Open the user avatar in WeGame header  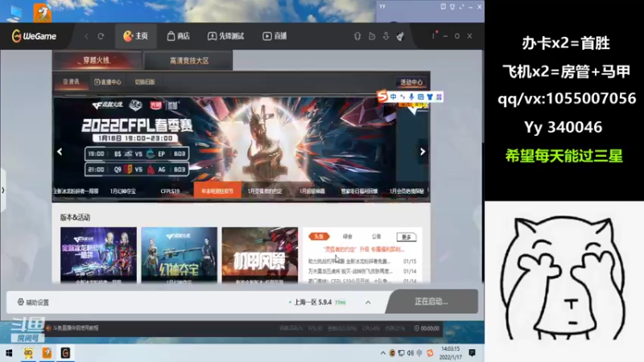[x=400, y=36]
